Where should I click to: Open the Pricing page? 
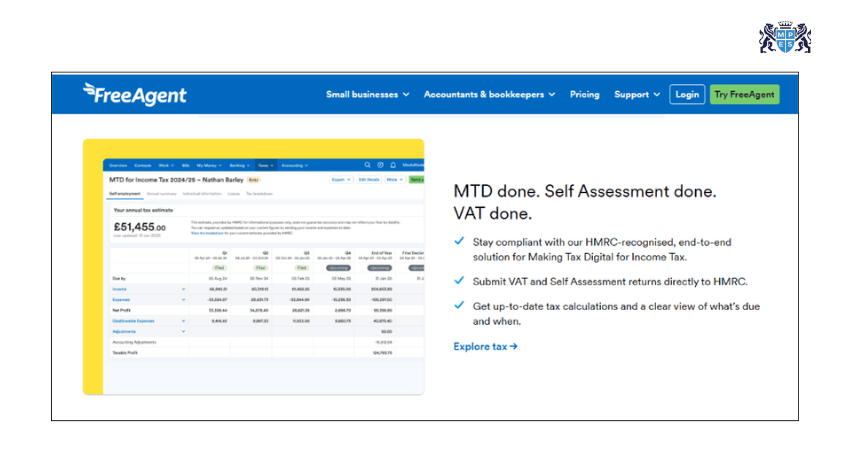tap(584, 94)
